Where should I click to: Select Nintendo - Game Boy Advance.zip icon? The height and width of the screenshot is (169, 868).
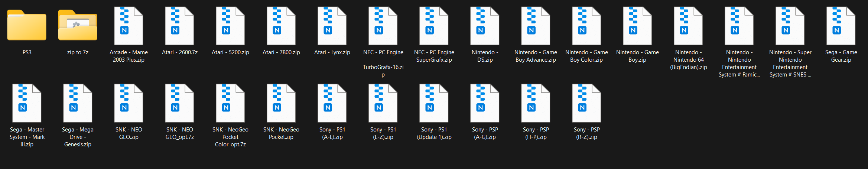[x=536, y=26]
